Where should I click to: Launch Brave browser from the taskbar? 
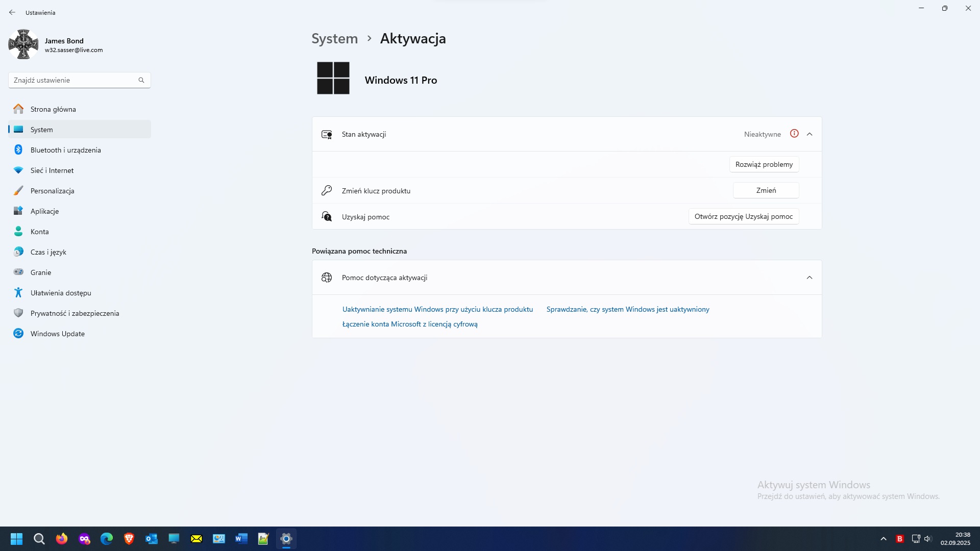(x=129, y=539)
